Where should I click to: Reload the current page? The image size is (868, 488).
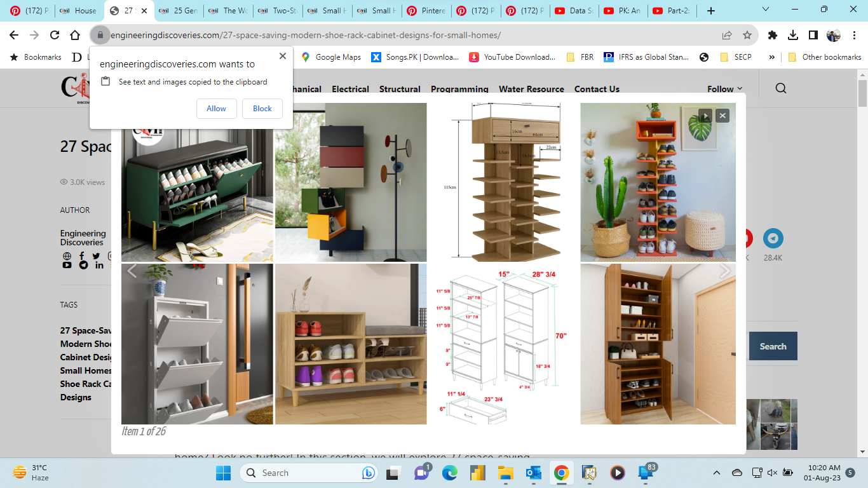pyautogui.click(x=55, y=35)
